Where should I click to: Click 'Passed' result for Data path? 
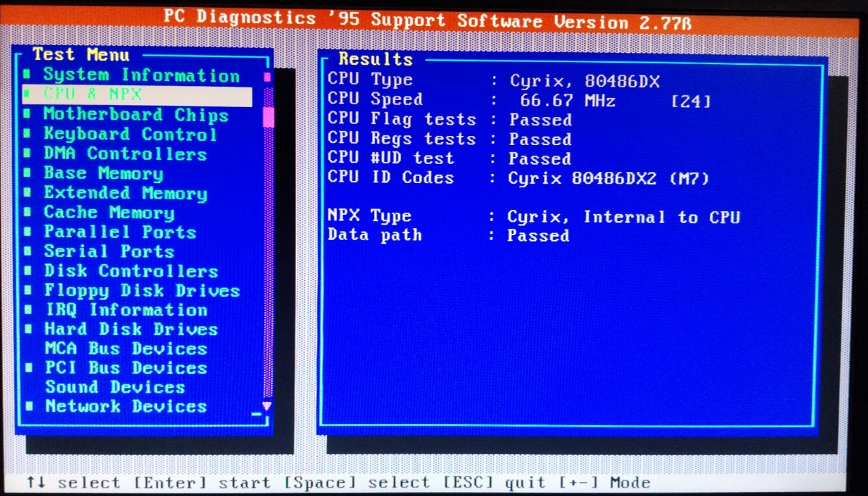539,236
